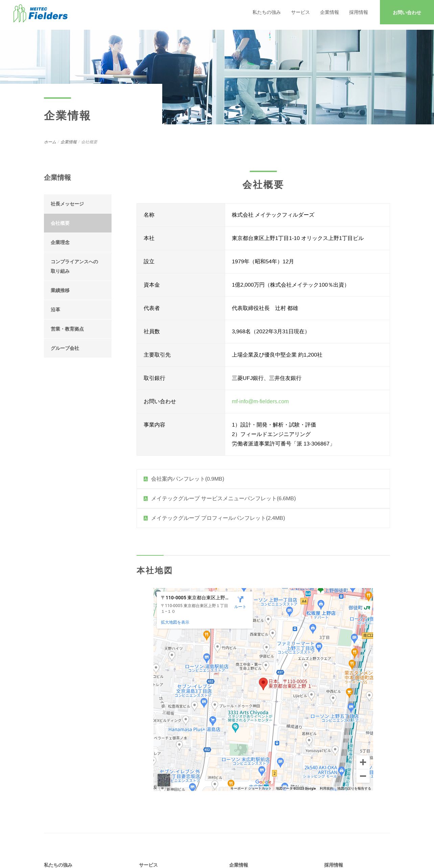Click 2k540 AKI-OKA ARTISAN marker
Image resolution: width=434 pixels, height=868 pixels.
coord(341,771)
